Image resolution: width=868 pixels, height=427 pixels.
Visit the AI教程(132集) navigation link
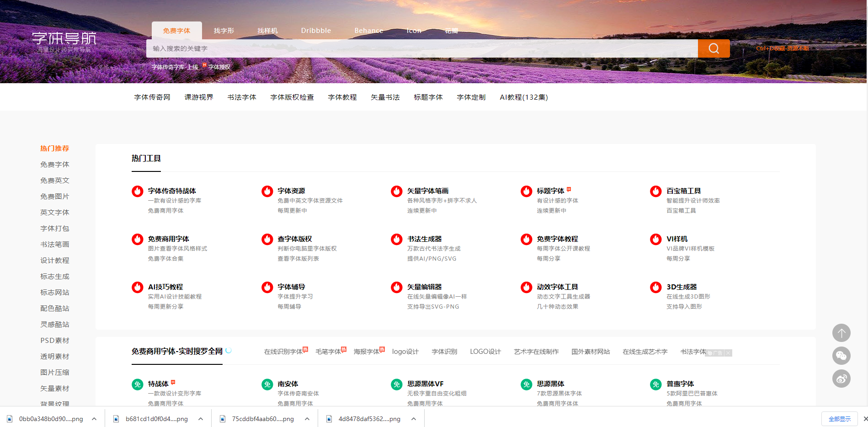click(x=524, y=97)
